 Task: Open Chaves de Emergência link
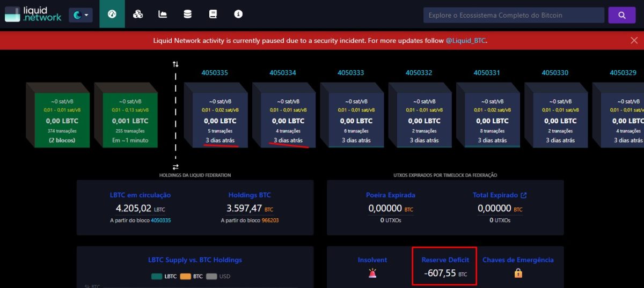click(518, 260)
